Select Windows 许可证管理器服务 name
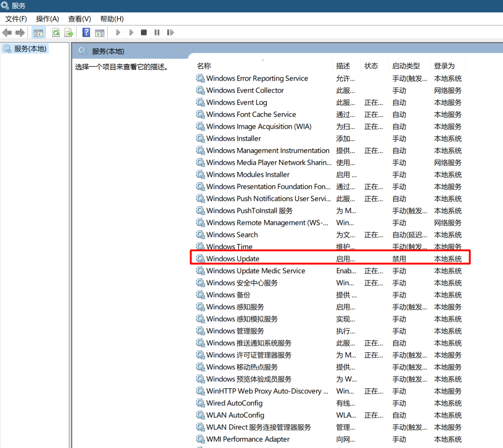Screen dimensions: 503x448 (249, 355)
